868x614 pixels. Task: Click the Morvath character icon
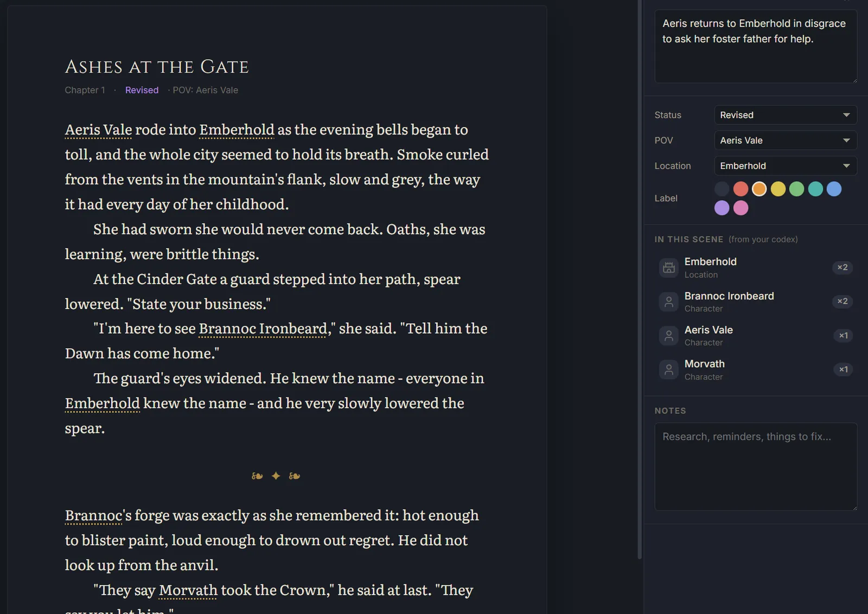[x=669, y=370]
